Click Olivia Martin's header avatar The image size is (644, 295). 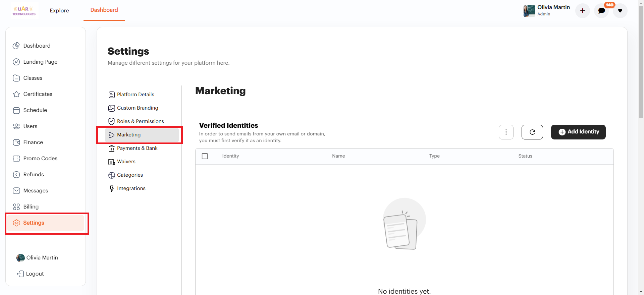[x=529, y=11]
